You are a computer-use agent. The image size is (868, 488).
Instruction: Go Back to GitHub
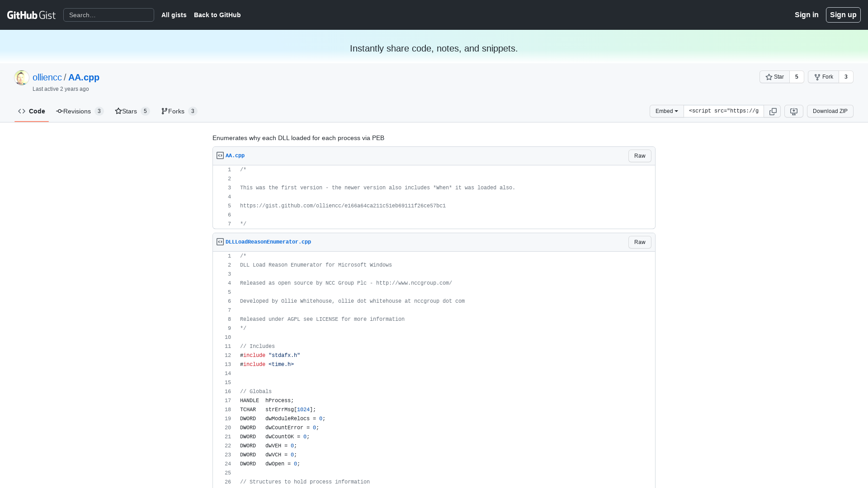217,15
